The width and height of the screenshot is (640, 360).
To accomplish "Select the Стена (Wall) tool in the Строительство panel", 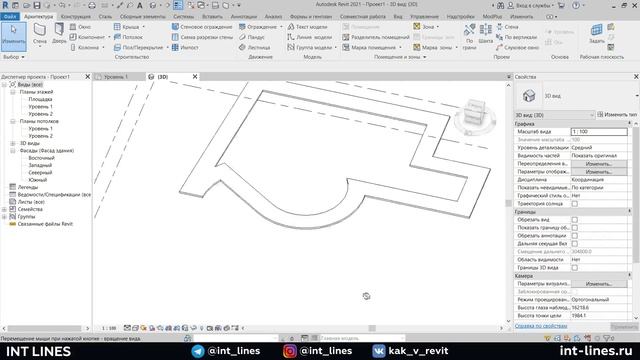I will point(40,33).
